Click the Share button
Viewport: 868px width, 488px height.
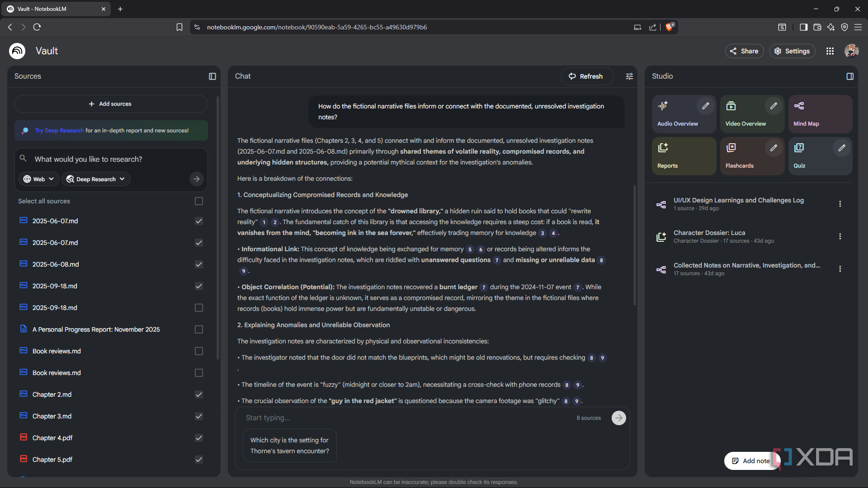pyautogui.click(x=744, y=51)
